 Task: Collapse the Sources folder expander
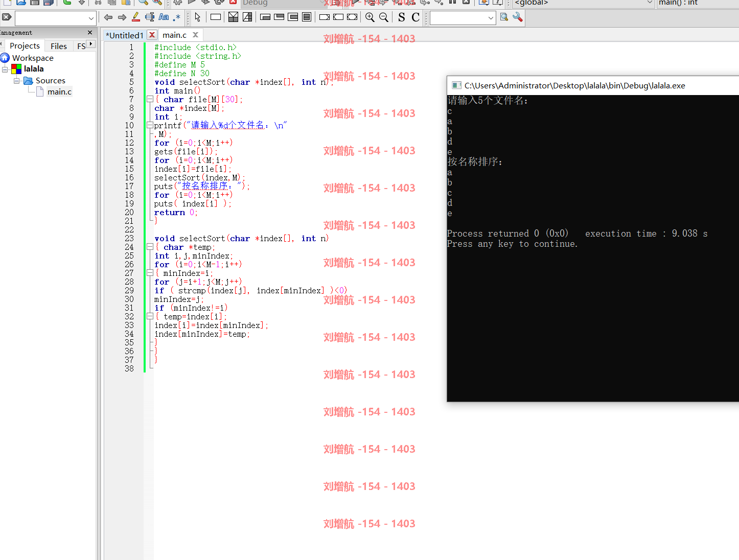coord(16,81)
